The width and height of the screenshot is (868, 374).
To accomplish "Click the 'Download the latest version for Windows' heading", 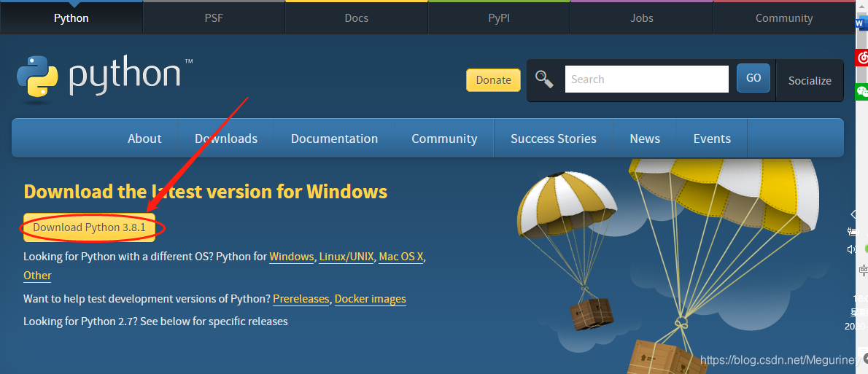I will click(x=206, y=192).
